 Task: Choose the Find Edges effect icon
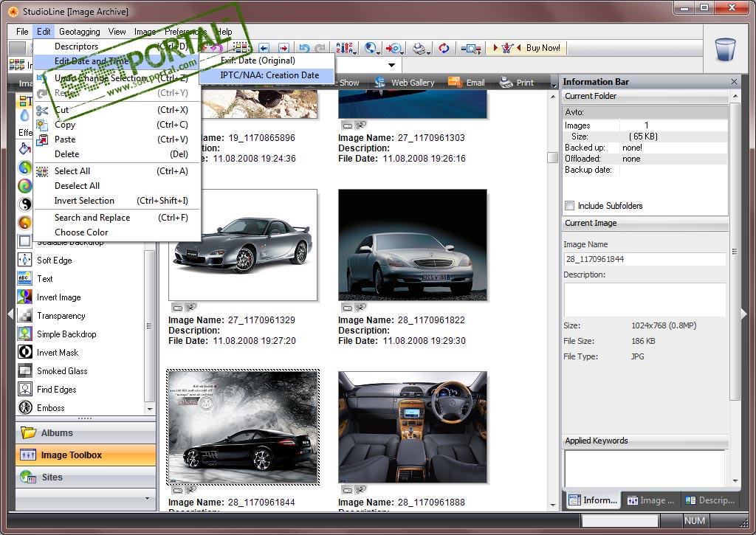pos(24,389)
